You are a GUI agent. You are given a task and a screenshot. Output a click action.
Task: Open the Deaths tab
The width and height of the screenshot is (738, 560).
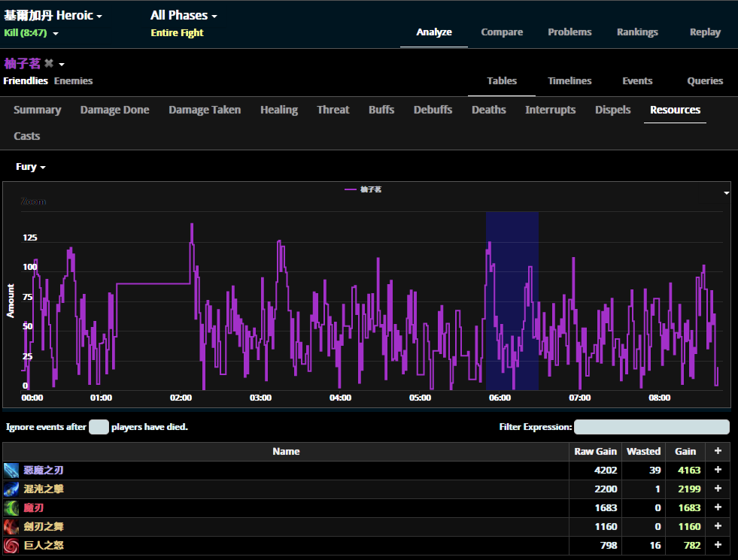tap(488, 110)
